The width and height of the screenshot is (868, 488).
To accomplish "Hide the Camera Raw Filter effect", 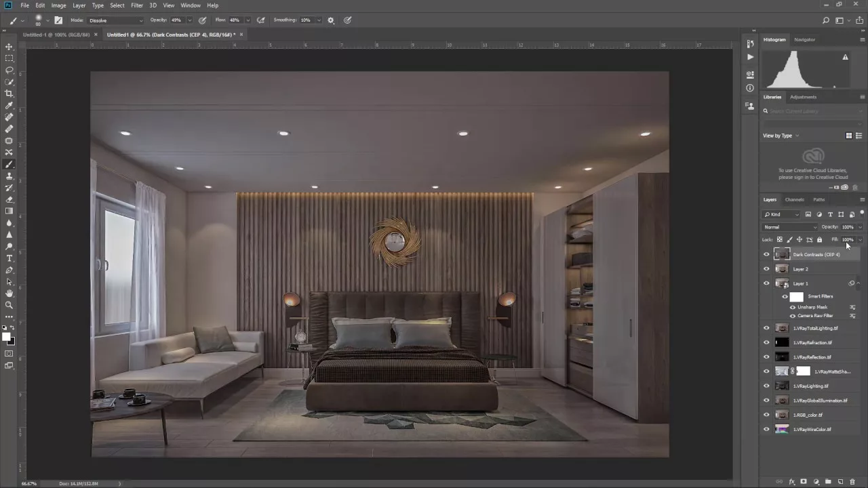I will (793, 316).
